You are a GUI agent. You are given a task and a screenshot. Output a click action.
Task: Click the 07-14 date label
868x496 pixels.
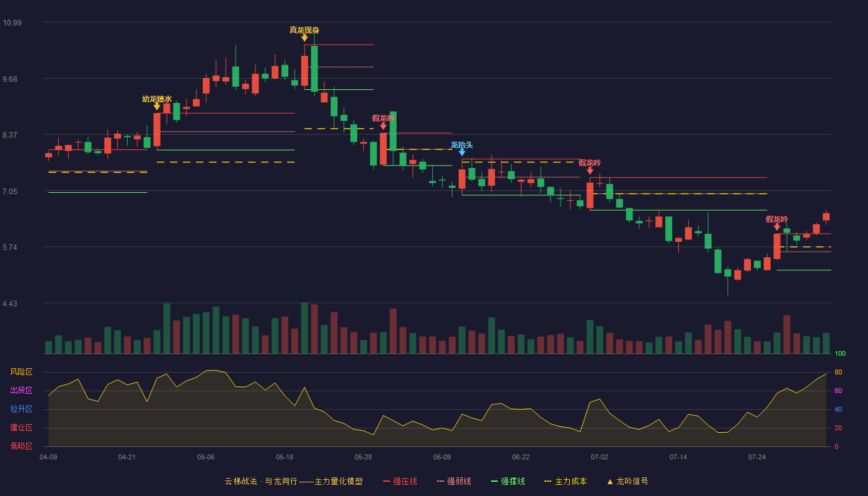coord(678,457)
